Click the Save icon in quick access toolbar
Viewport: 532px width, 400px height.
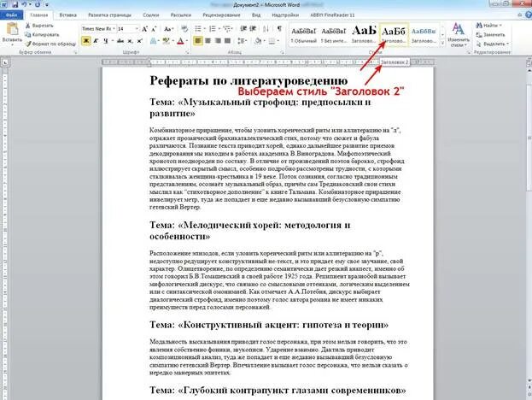point(15,5)
